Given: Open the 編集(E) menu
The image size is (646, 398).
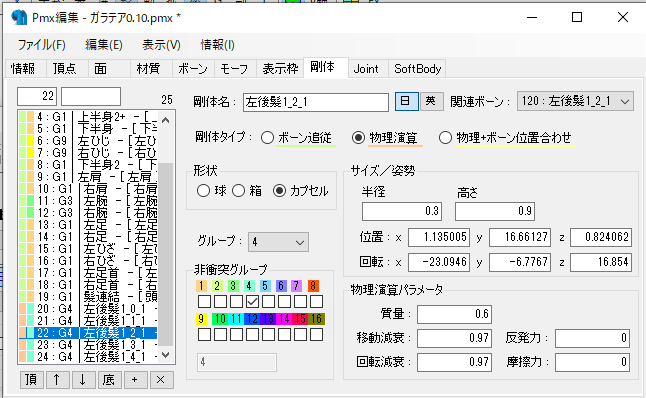Looking at the screenshot, I should [x=104, y=44].
